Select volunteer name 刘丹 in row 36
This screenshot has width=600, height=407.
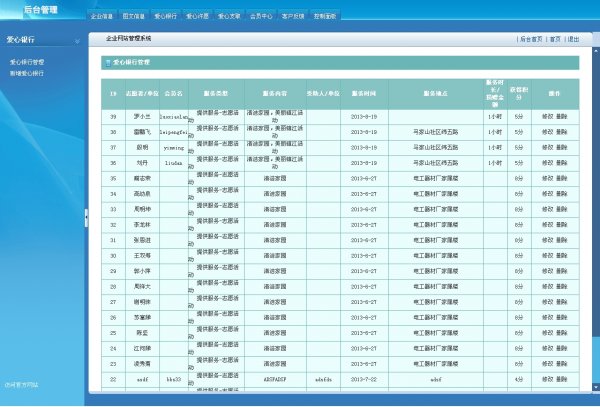142,163
